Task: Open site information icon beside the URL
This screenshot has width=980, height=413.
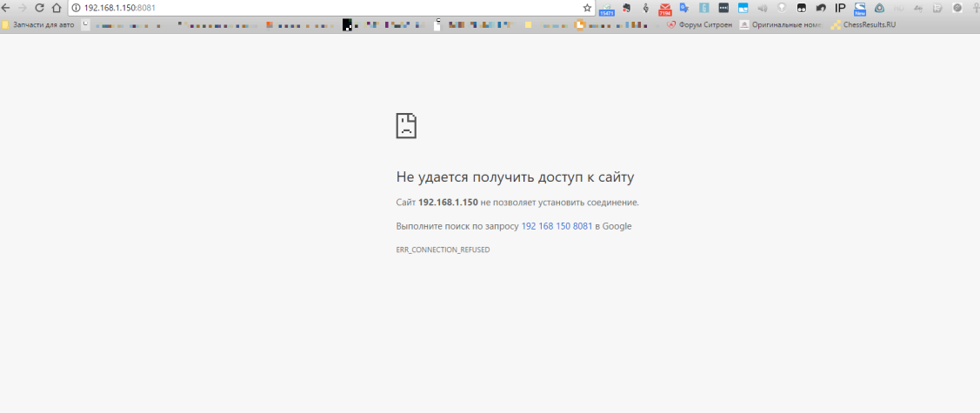Action: [x=76, y=8]
